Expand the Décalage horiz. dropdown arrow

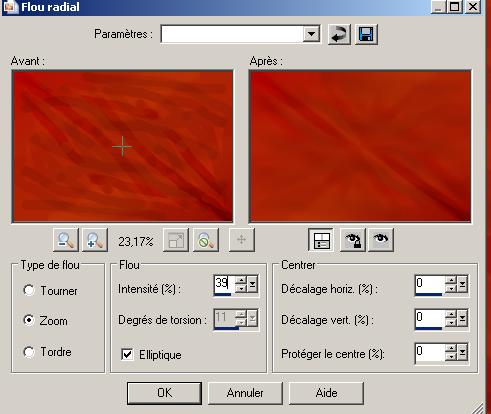(462, 284)
